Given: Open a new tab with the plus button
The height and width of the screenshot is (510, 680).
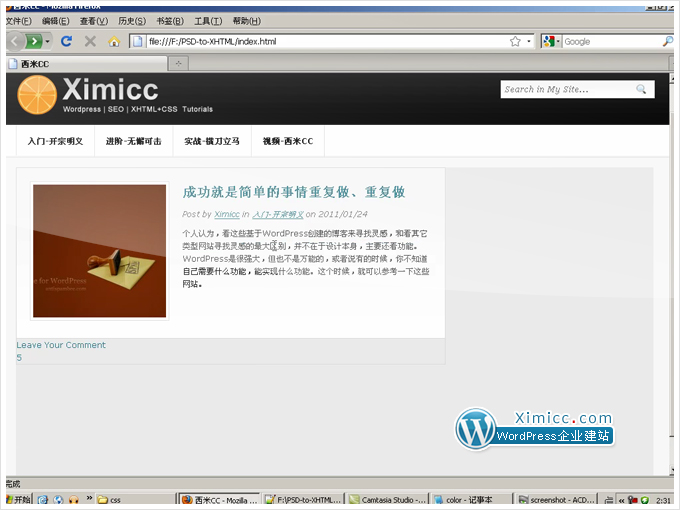Looking at the screenshot, I should pyautogui.click(x=178, y=64).
